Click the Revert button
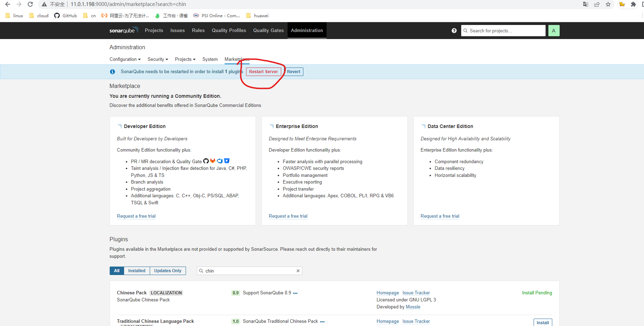Screen dimensions: 644x326 tap(294, 72)
